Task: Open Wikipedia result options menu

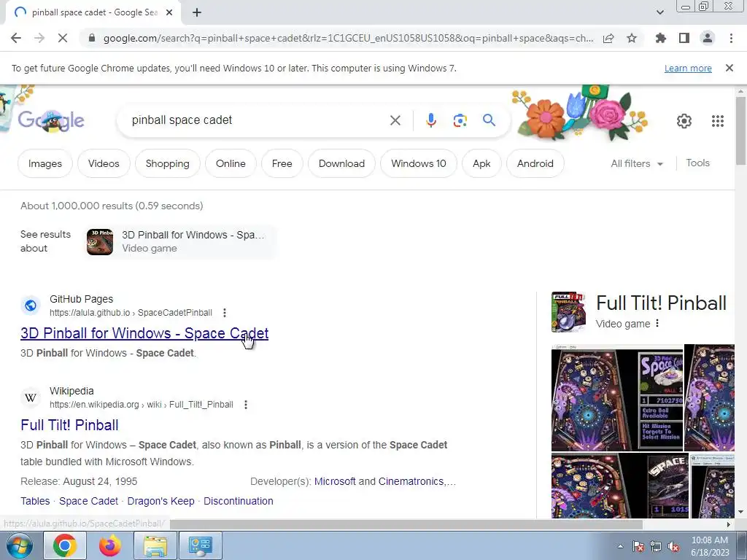Action: (x=246, y=405)
